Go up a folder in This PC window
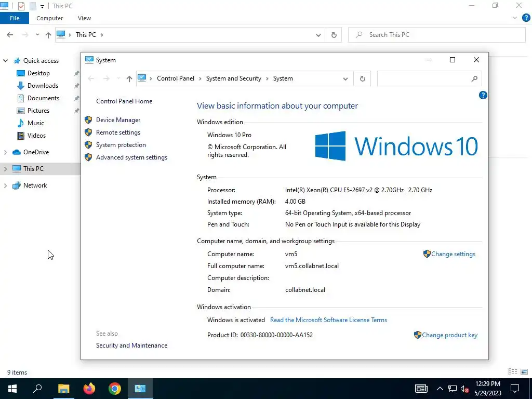 (x=48, y=35)
